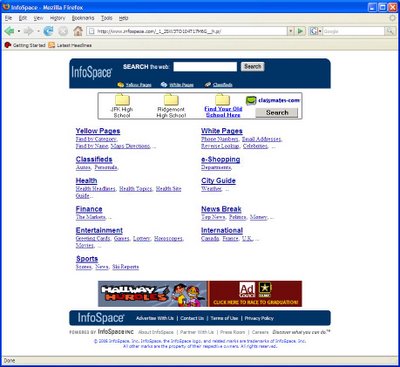Open the Finance heading link

89,209
